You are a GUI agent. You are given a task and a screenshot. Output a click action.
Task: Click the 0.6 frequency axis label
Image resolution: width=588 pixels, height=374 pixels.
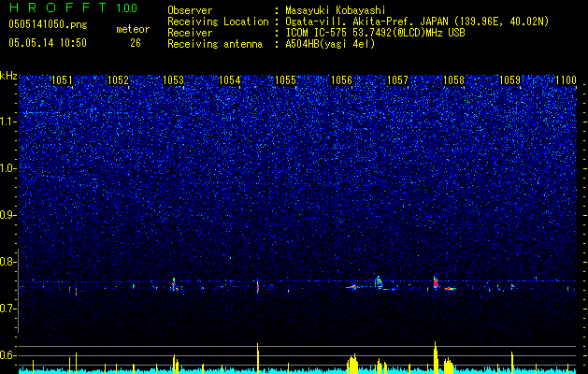[8, 355]
